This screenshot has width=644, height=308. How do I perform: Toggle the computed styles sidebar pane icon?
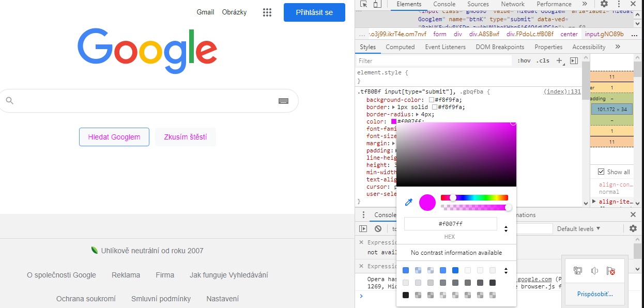[x=573, y=61]
